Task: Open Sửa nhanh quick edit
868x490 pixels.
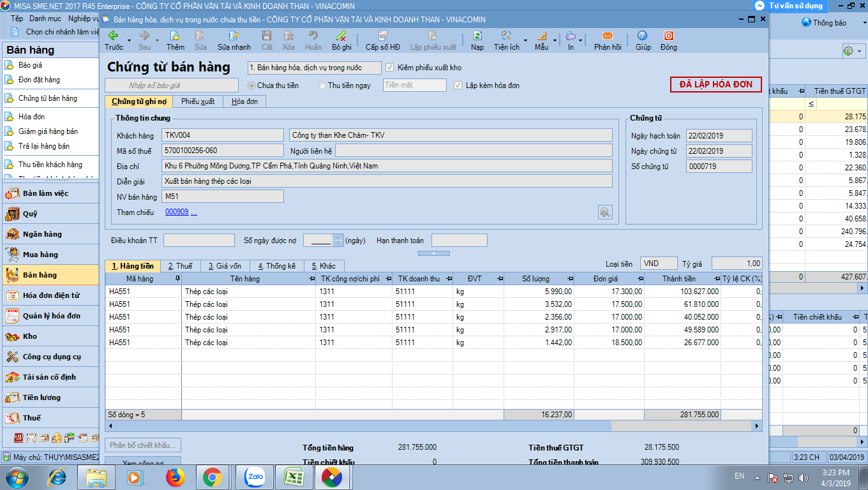Action: click(x=234, y=41)
